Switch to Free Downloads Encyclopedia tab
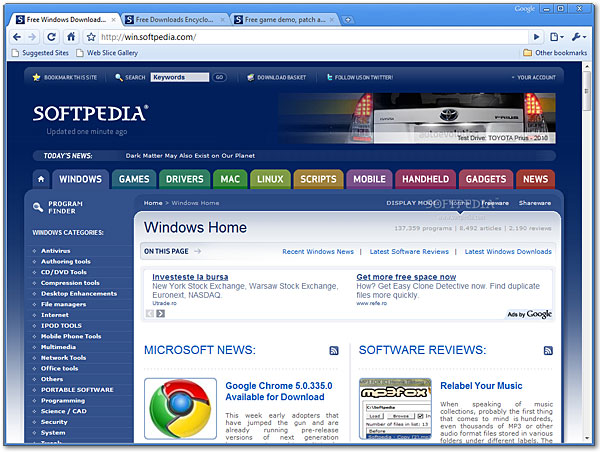Screen dimensions: 600x452 175,20
